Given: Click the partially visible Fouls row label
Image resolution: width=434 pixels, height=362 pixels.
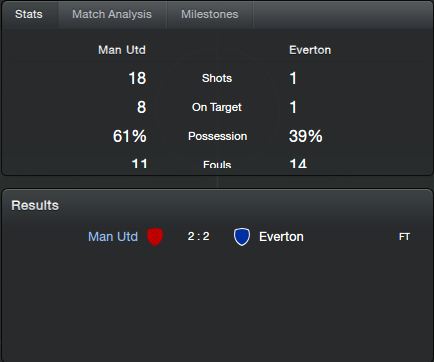Looking at the screenshot, I should click(217, 164).
